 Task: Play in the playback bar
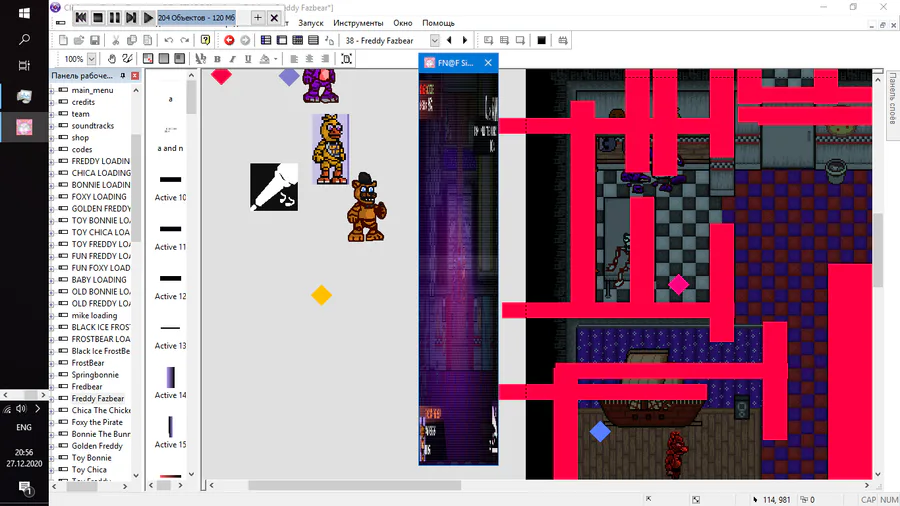click(148, 18)
